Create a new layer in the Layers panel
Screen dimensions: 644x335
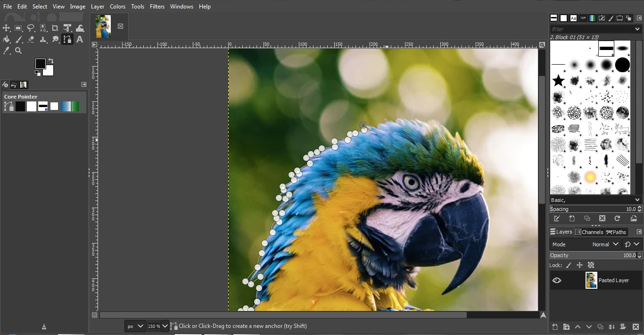[x=555, y=327]
